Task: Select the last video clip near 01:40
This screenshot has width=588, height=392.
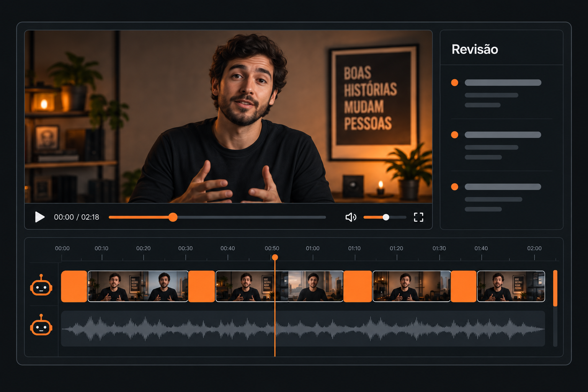Action: (511, 286)
